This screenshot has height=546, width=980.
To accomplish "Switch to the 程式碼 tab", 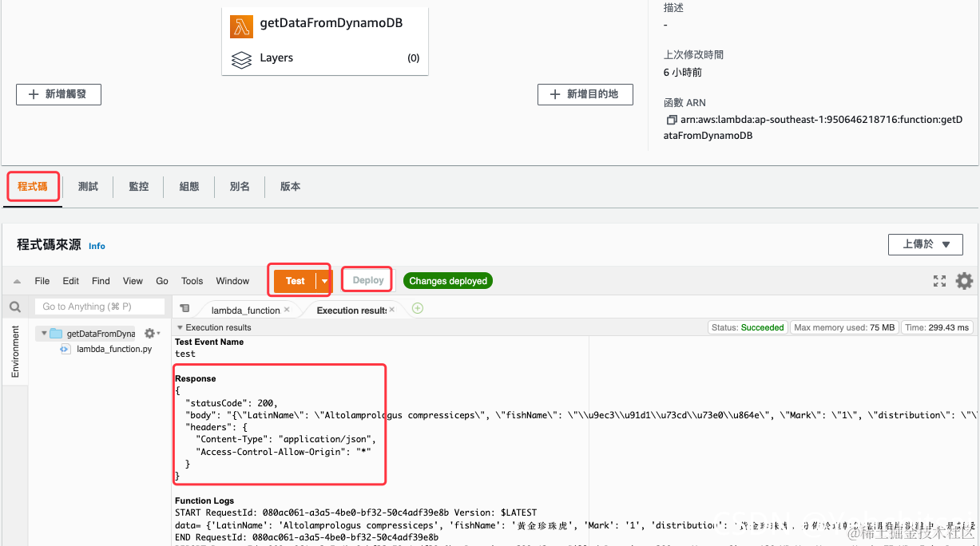I will (x=33, y=187).
